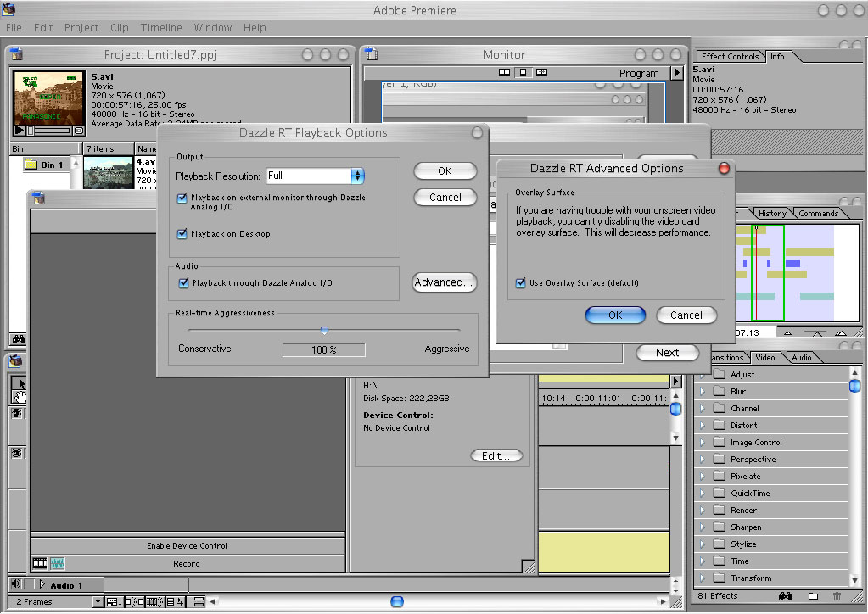Image resolution: width=868 pixels, height=614 pixels.
Task: Click the Navigator zoom slider
Action: pos(817,333)
